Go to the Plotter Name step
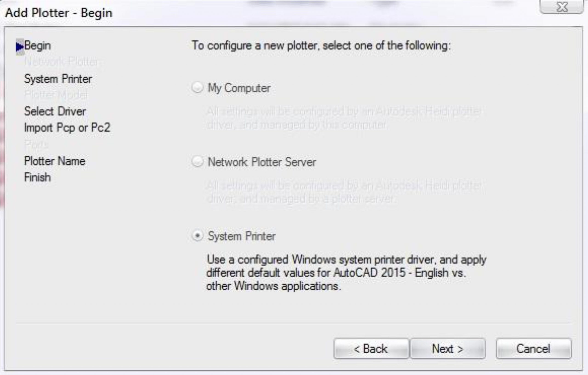The height and width of the screenshot is (375, 588). 55,161
